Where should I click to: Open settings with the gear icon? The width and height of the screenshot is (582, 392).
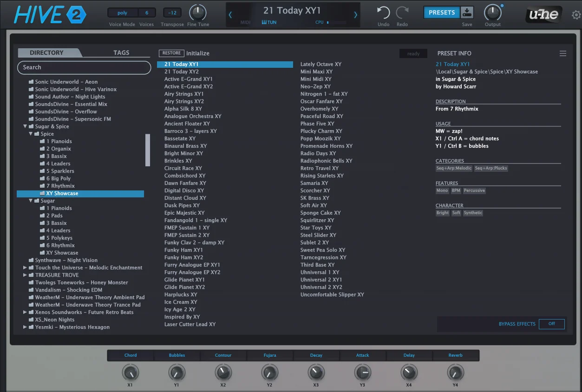coord(576,15)
